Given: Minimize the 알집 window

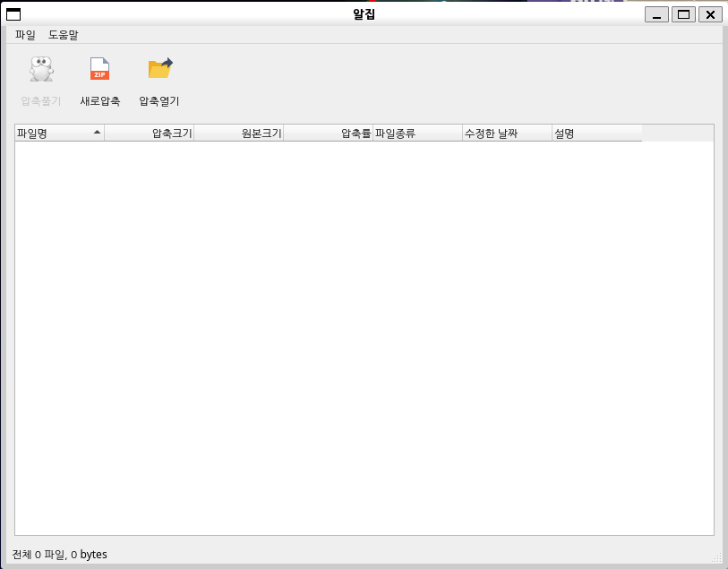Looking at the screenshot, I should tap(656, 14).
